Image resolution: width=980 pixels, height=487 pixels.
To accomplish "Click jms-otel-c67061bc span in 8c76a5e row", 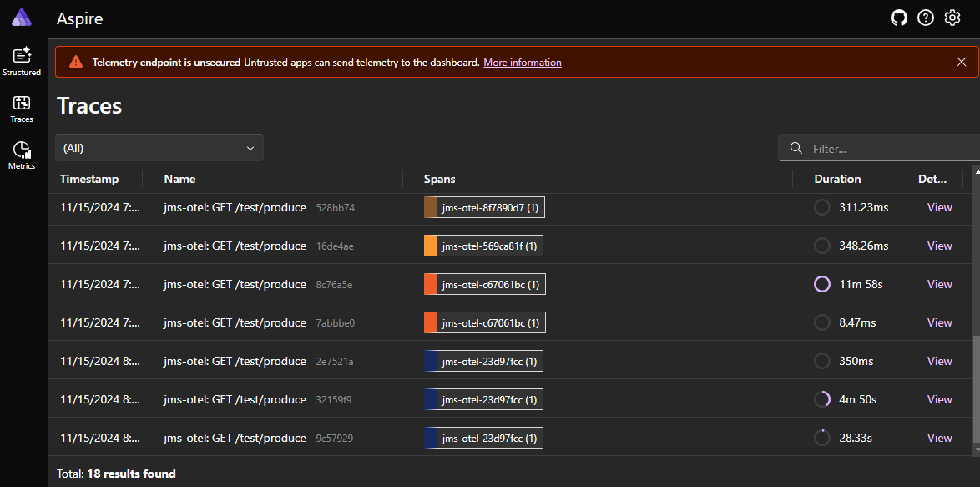I will click(x=484, y=284).
